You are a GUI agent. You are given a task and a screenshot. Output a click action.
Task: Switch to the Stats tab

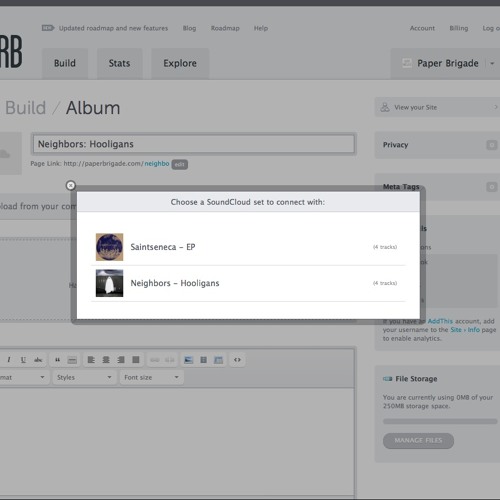pos(119,63)
